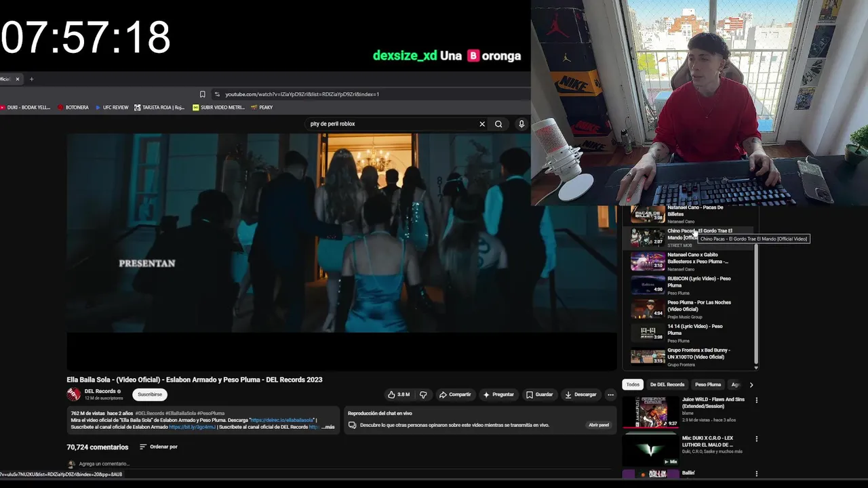Open site information icon beside the URL

click(217, 94)
